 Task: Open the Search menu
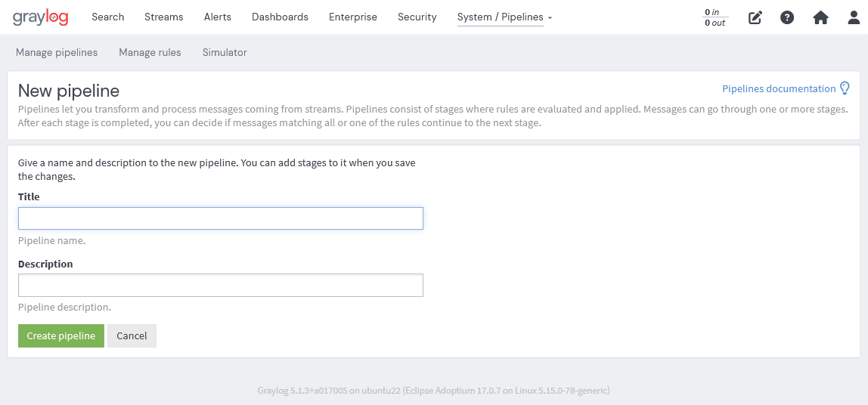click(x=107, y=17)
